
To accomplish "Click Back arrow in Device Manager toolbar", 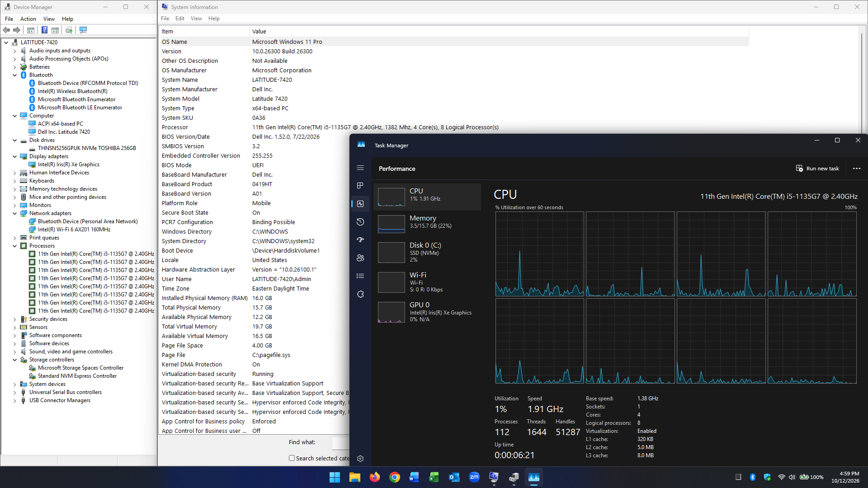I will tap(6, 30).
